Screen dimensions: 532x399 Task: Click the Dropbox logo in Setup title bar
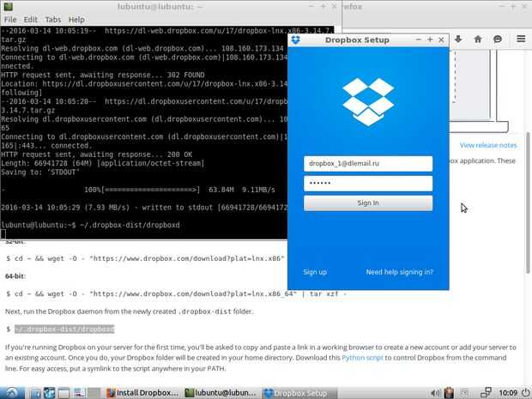click(296, 40)
